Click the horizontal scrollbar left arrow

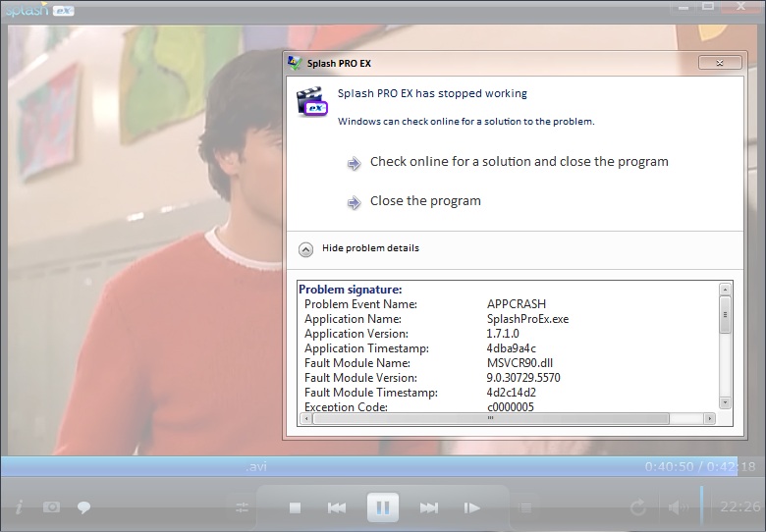pyautogui.click(x=306, y=418)
